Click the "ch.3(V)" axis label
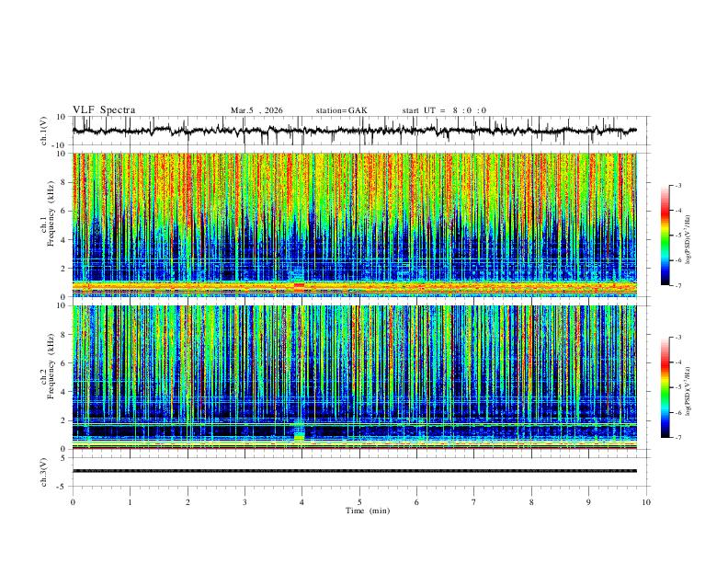The image size is (728, 563). coord(44,472)
